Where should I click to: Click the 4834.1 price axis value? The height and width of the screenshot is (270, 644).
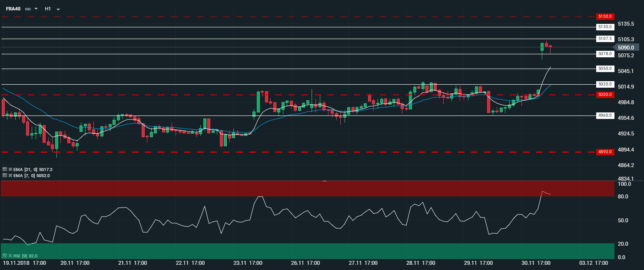pyautogui.click(x=626, y=178)
